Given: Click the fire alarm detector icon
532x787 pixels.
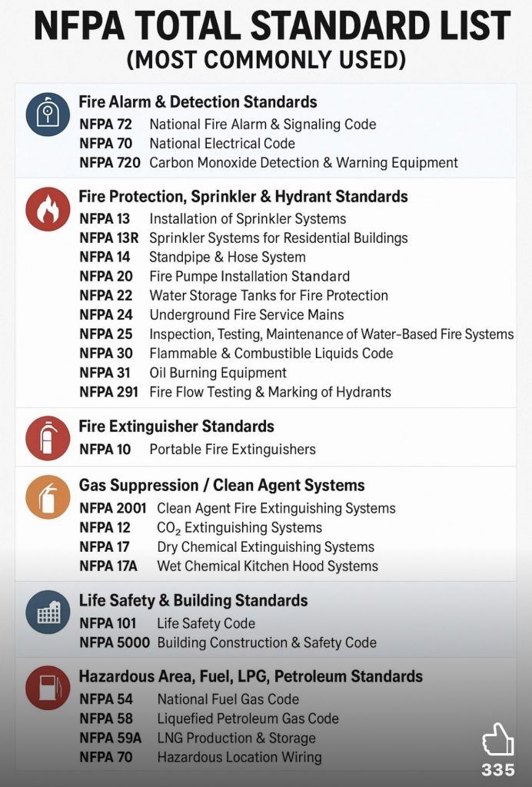Looking at the screenshot, I should 48,115.
